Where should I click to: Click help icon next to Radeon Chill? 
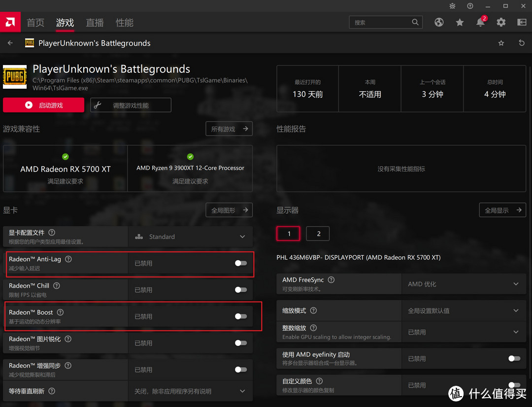57,285
